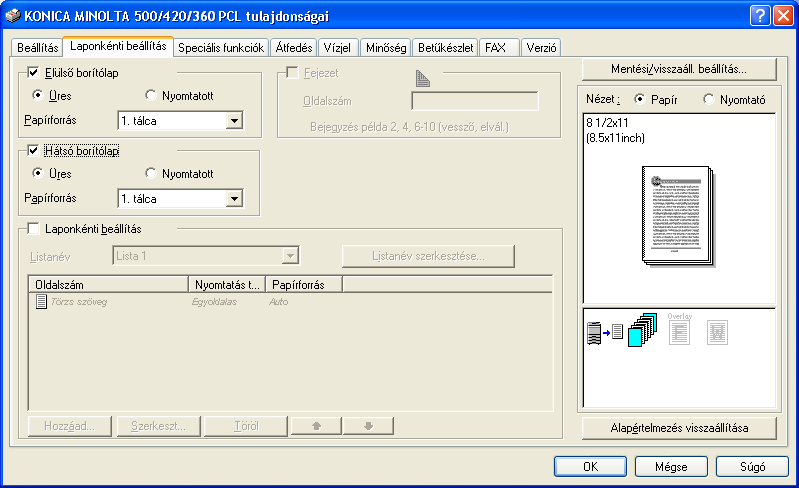Toggle the Fejezet checkbox
This screenshot has height=488, width=799.
pos(292,73)
